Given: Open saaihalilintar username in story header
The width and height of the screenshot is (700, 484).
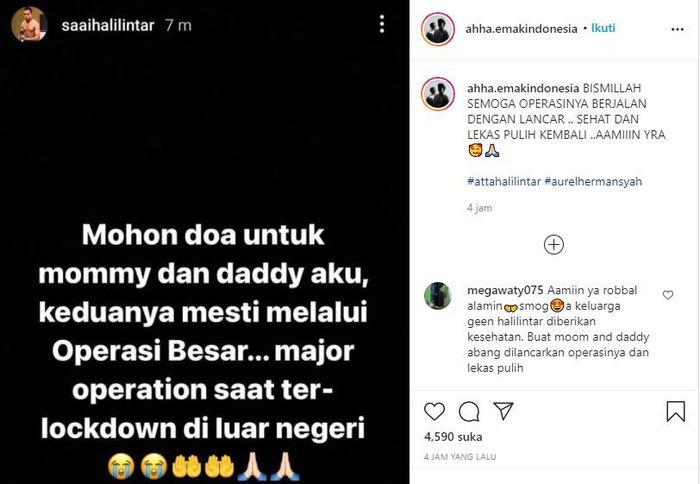Looking at the screenshot, I should [108, 25].
